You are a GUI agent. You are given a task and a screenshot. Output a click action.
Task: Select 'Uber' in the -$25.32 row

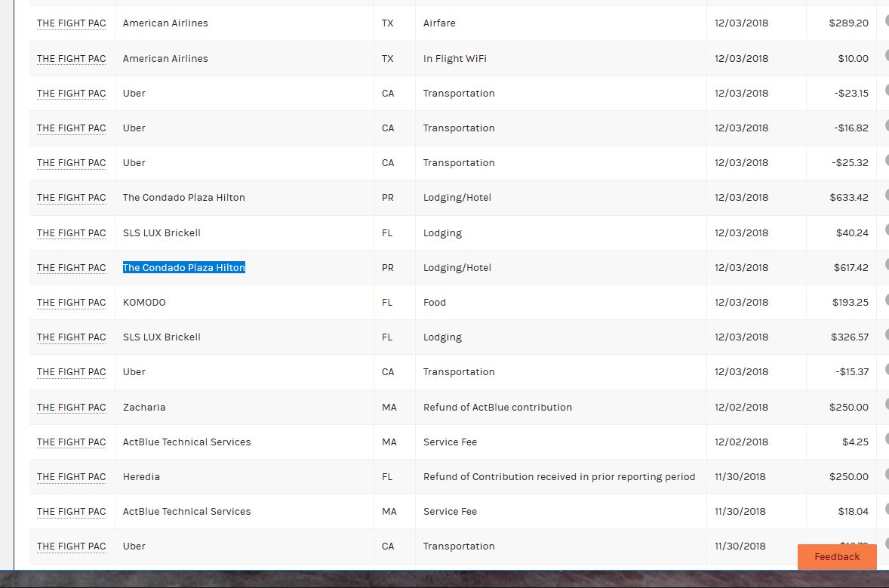coord(134,163)
